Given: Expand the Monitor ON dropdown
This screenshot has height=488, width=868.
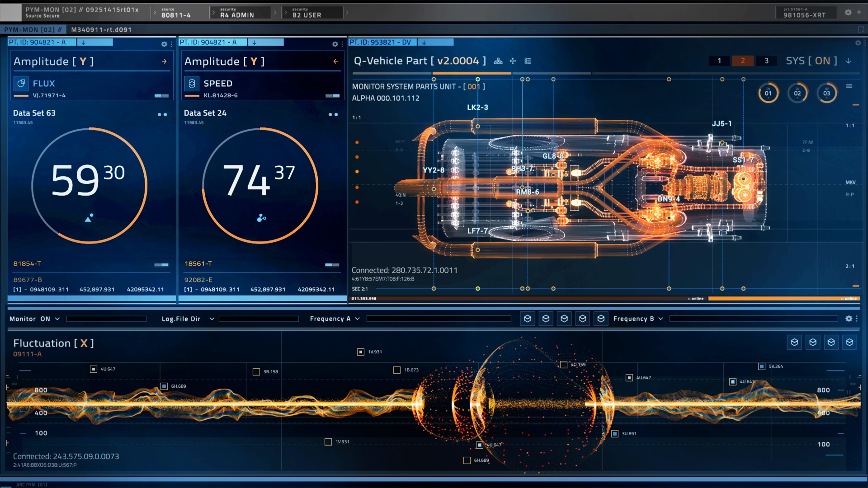Looking at the screenshot, I should point(57,319).
